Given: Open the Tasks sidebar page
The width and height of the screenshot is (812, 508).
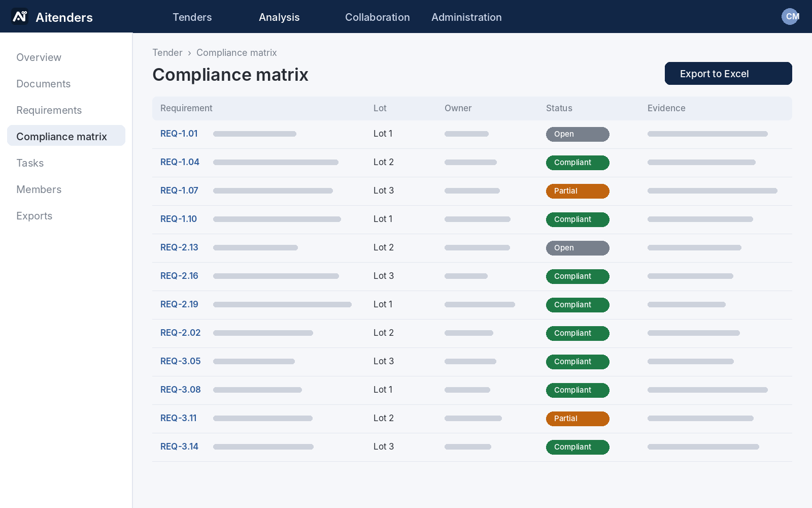Looking at the screenshot, I should point(66,163).
